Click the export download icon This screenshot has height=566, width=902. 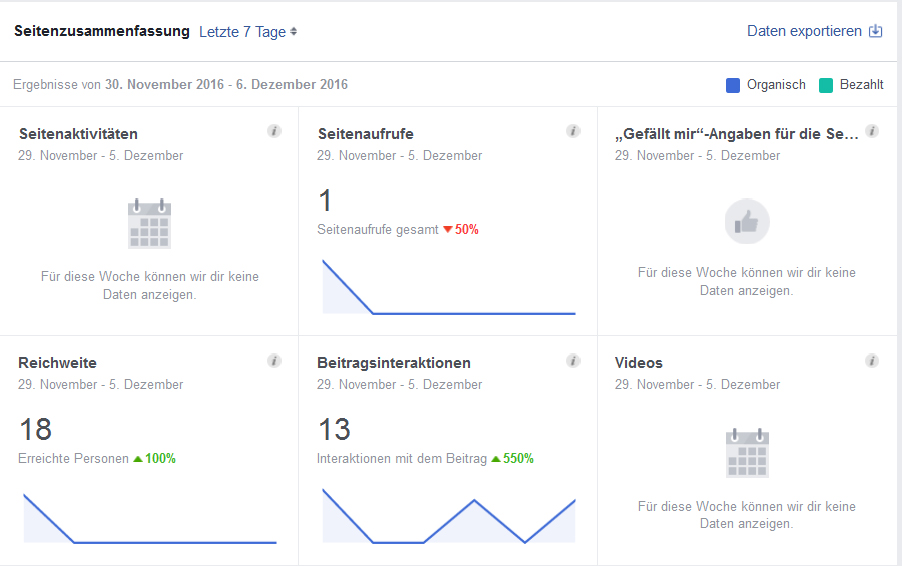point(876,31)
